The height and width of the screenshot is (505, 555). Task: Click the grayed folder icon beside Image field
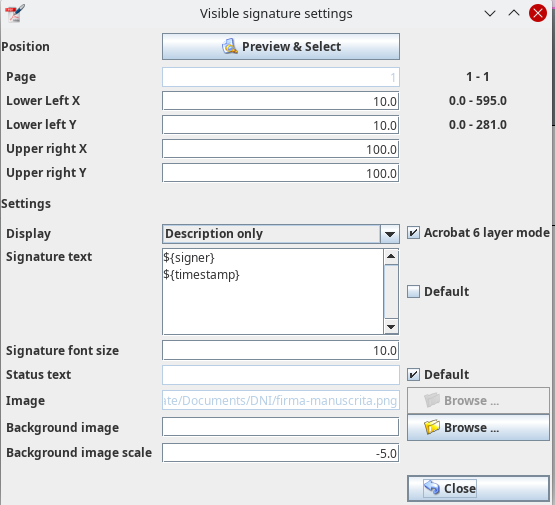click(432, 400)
